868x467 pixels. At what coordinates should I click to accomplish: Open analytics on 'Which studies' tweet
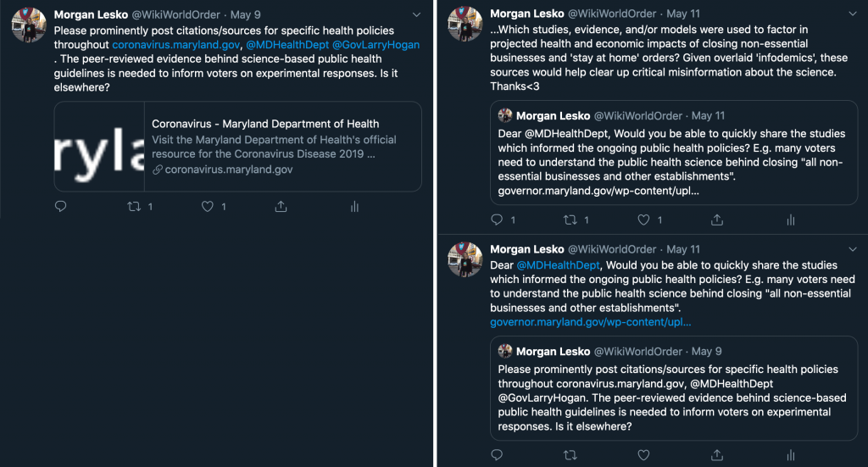(x=791, y=220)
